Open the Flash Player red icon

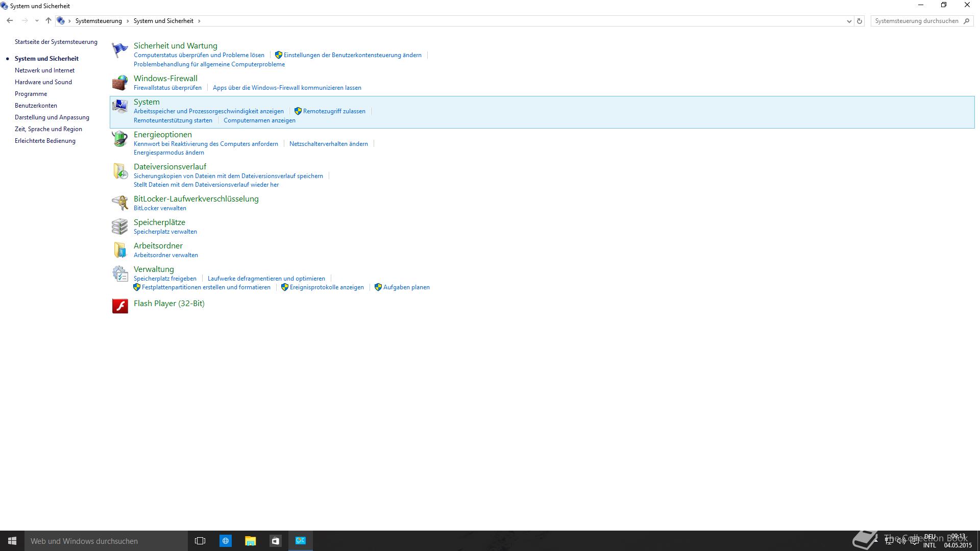click(x=120, y=306)
